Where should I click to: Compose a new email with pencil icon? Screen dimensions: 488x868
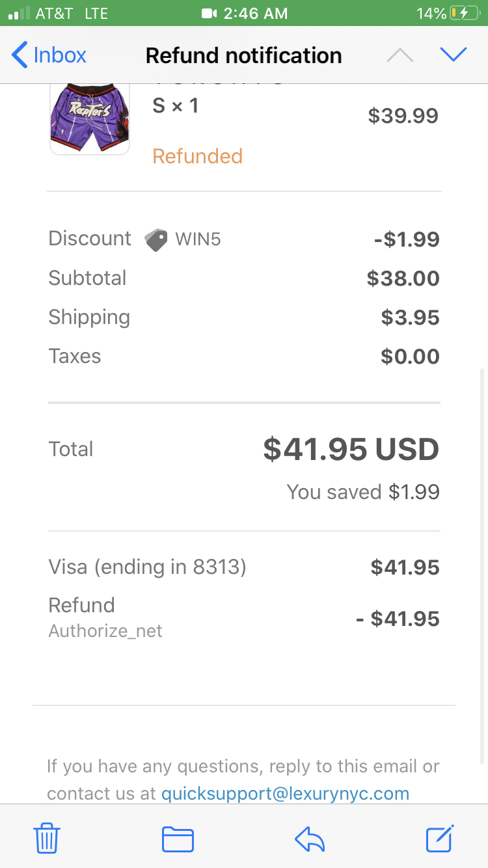[440, 837]
